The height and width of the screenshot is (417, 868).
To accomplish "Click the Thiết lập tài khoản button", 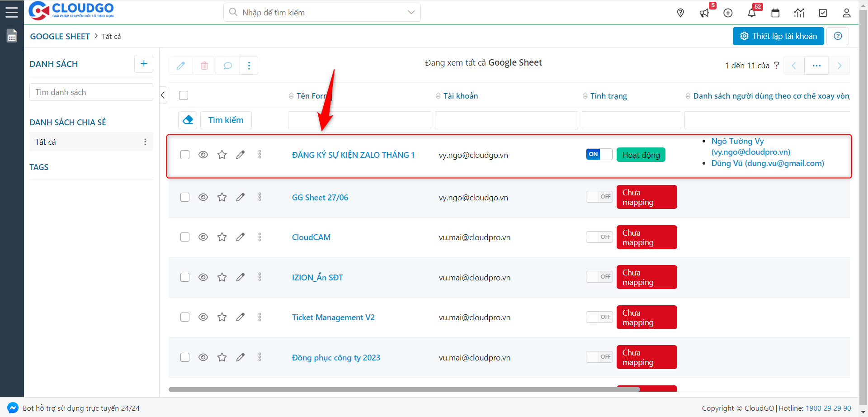I will (x=778, y=36).
